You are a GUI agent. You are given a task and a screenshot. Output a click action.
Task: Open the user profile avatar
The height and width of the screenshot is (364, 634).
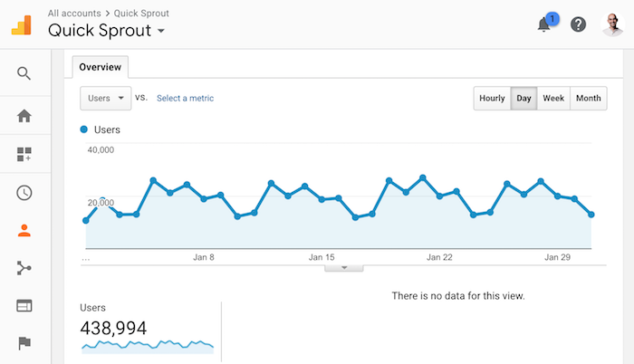tap(612, 24)
